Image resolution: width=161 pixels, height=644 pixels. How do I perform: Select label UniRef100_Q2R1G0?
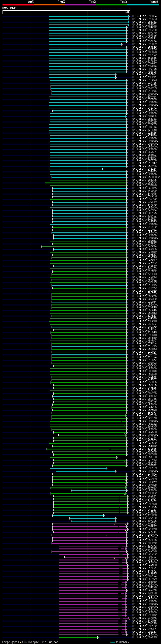[144, 518]
